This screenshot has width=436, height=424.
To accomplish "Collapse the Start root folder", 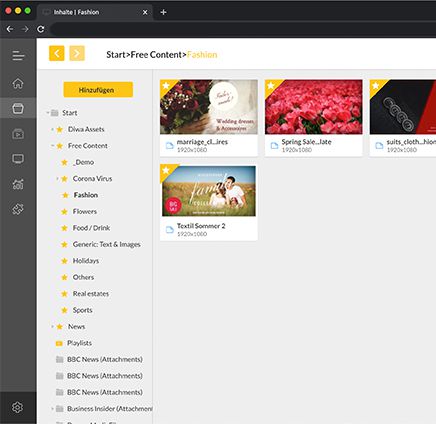I will pyautogui.click(x=48, y=113).
